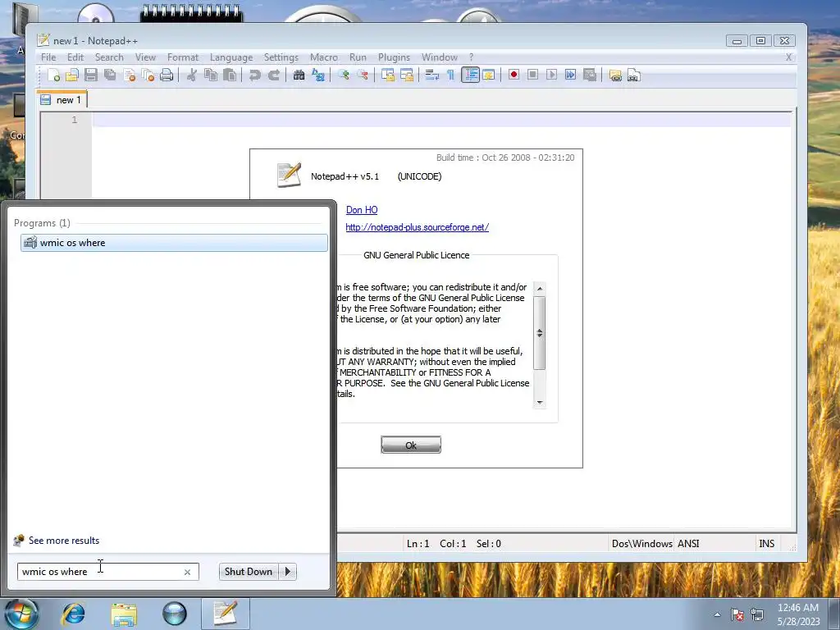Open Windows Explorer folder taskbar icon
The image size is (840, 630).
point(124,614)
